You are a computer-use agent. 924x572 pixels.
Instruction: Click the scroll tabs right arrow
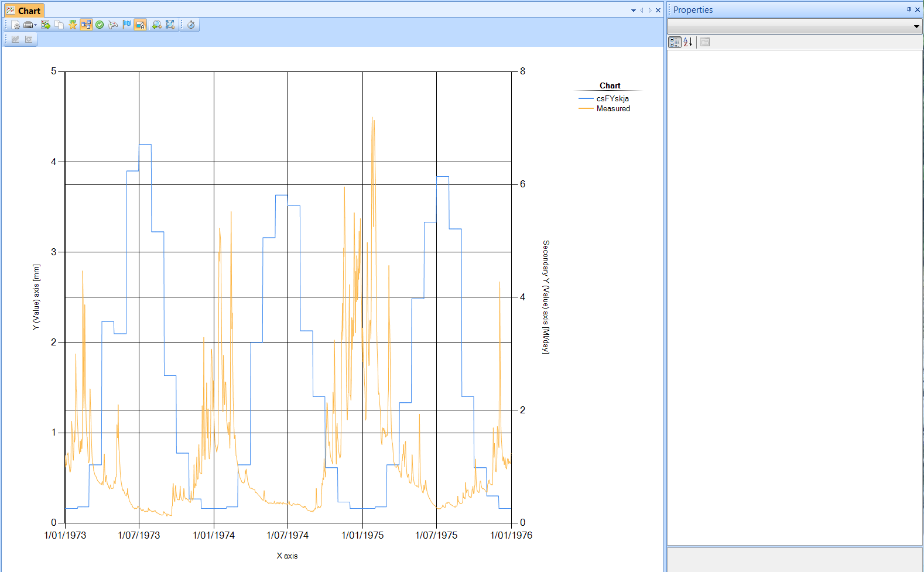pyautogui.click(x=650, y=11)
